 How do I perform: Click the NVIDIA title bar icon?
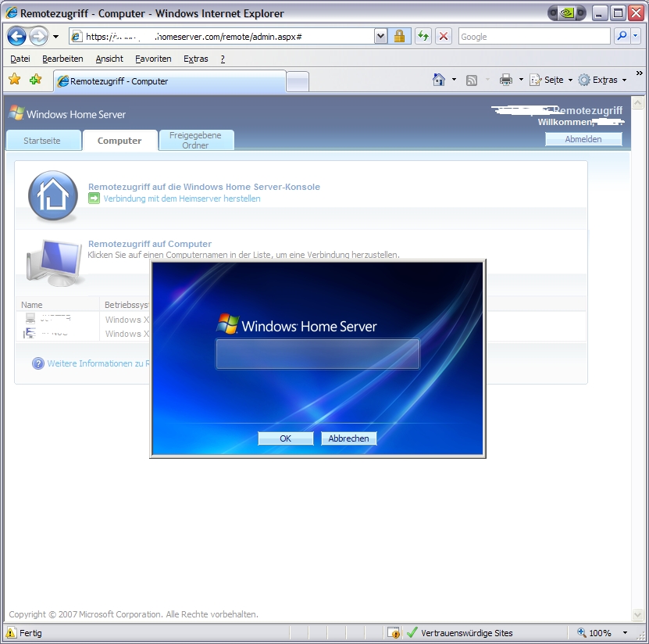point(567,13)
